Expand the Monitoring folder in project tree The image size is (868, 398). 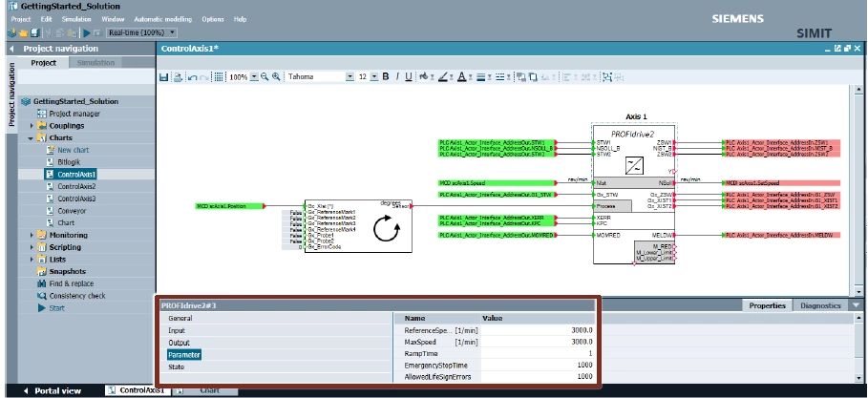click(32, 234)
